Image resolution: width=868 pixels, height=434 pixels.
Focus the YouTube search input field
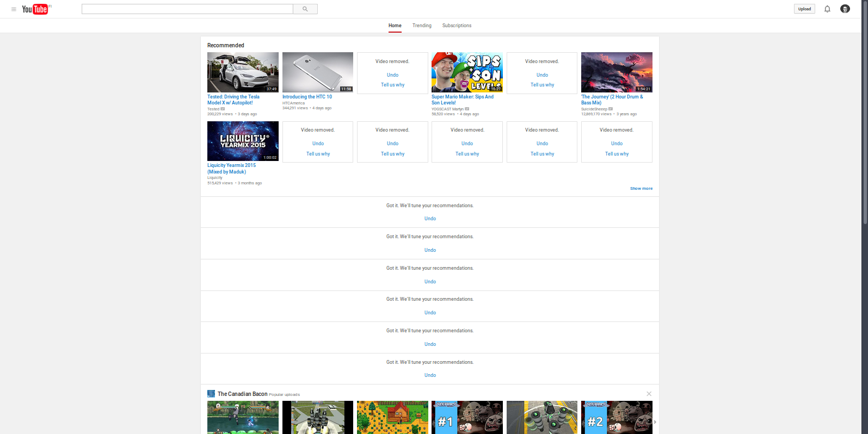(187, 9)
